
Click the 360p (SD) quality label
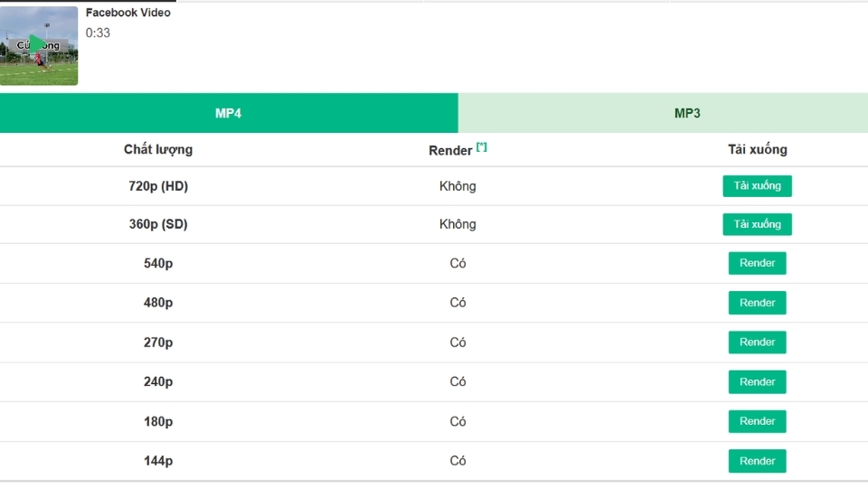(158, 224)
